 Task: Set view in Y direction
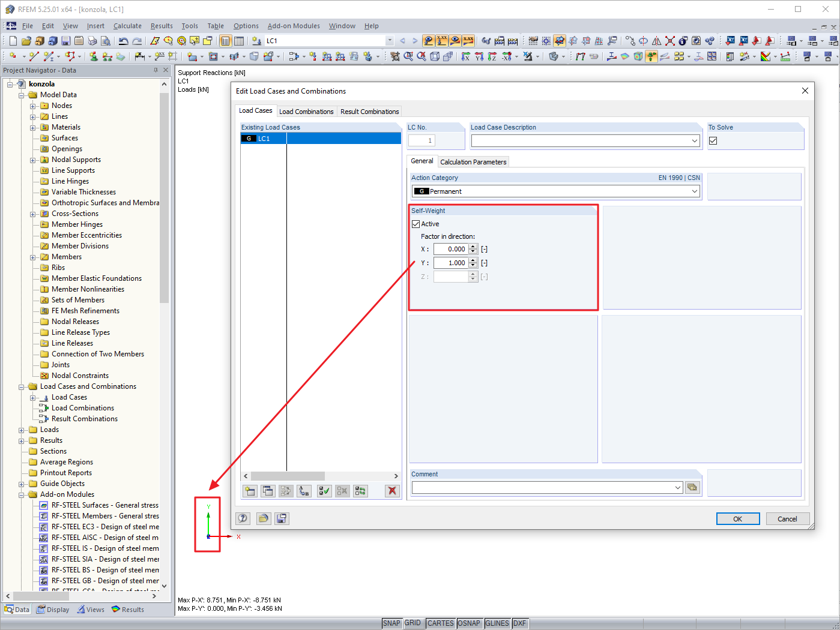(x=479, y=56)
